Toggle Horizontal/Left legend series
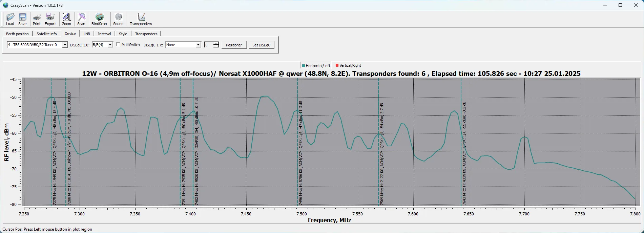The image size is (644, 233). coord(316,66)
